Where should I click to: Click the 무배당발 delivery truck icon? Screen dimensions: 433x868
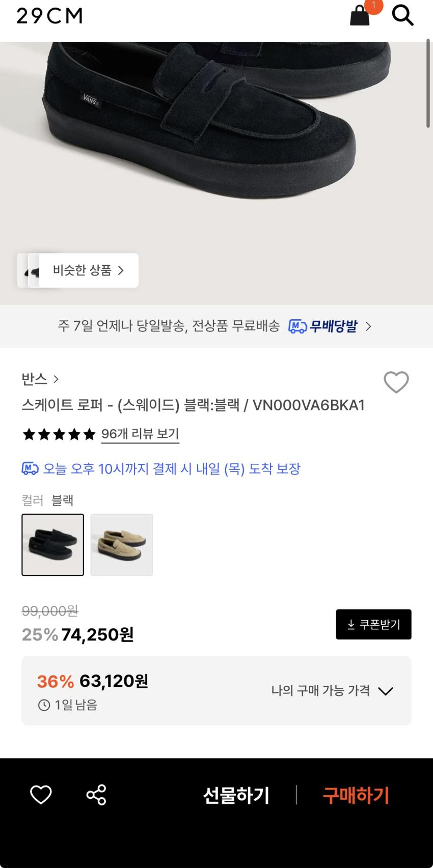297,326
